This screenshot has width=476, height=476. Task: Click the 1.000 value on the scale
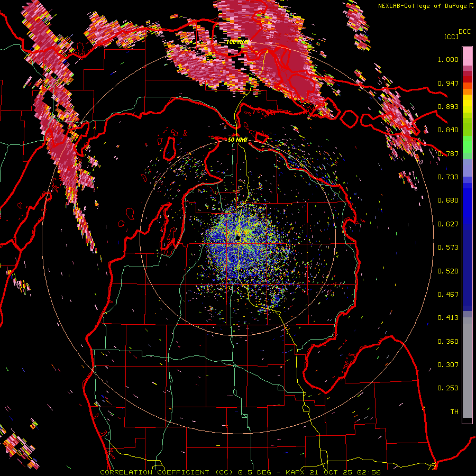click(448, 59)
